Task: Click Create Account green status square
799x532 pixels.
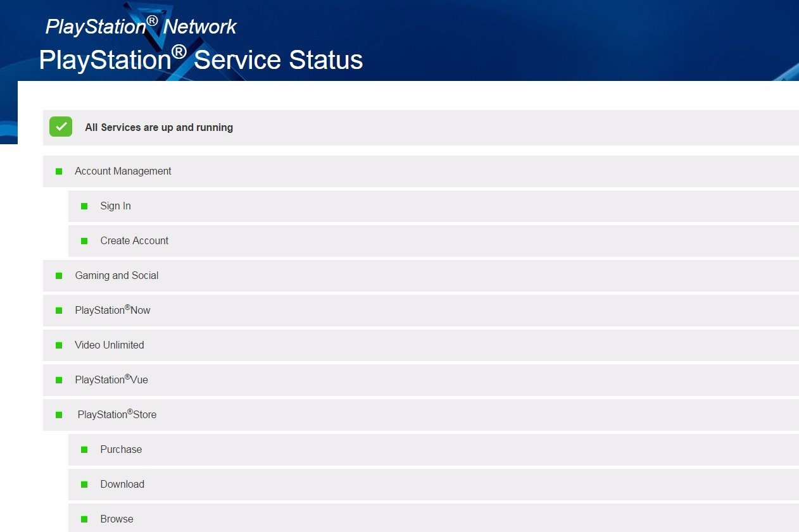Action: point(84,241)
